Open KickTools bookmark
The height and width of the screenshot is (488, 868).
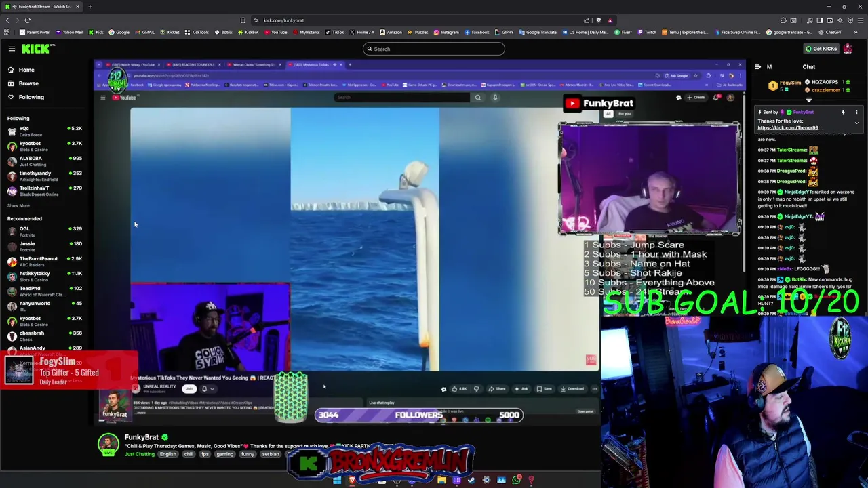[x=197, y=32]
